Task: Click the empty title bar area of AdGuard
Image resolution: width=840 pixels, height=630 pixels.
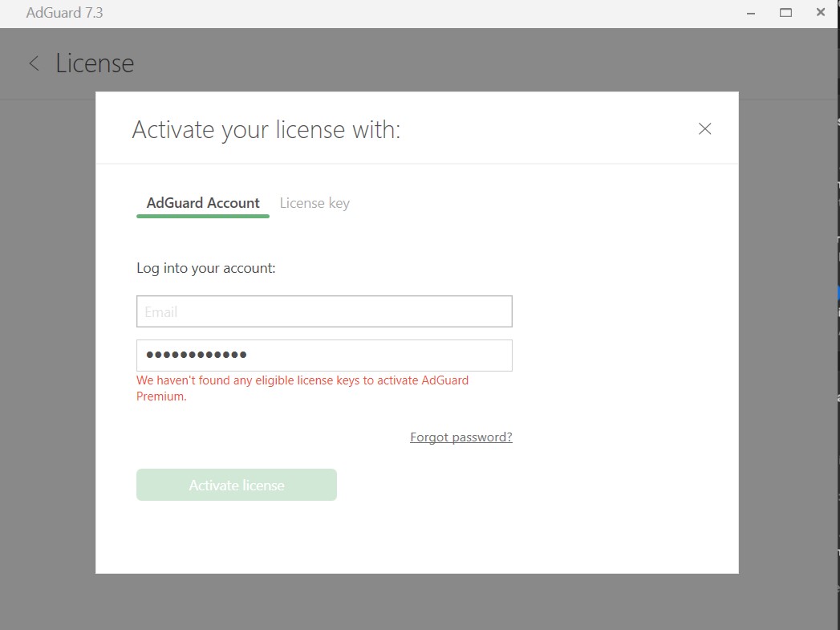Action: click(x=401, y=13)
